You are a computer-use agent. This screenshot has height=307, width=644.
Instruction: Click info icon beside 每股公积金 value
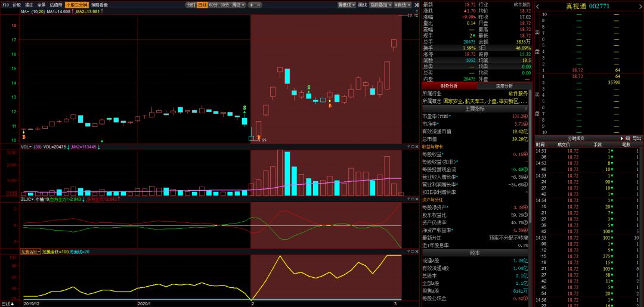[526, 299]
